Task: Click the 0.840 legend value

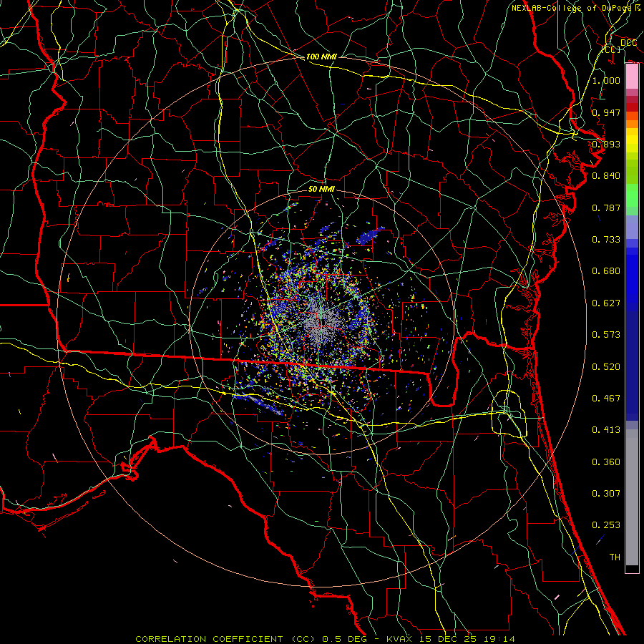Action: pyautogui.click(x=606, y=176)
